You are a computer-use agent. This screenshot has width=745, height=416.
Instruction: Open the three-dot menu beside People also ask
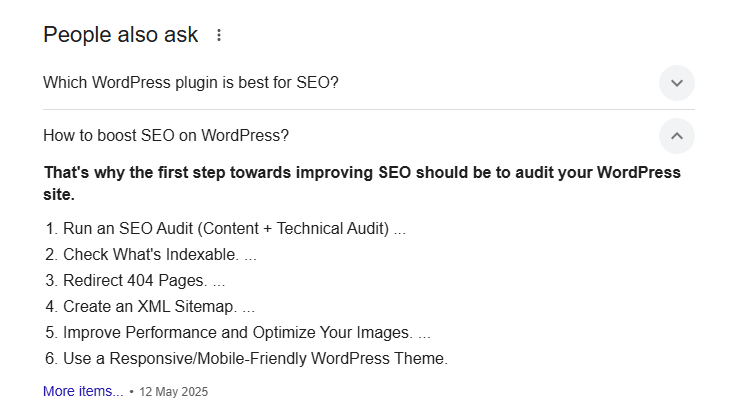pos(219,35)
